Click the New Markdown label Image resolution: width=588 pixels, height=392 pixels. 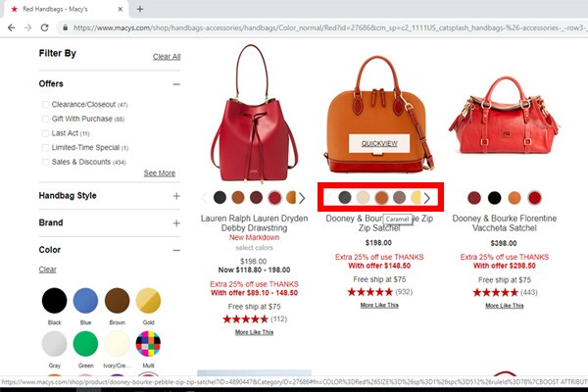click(254, 237)
